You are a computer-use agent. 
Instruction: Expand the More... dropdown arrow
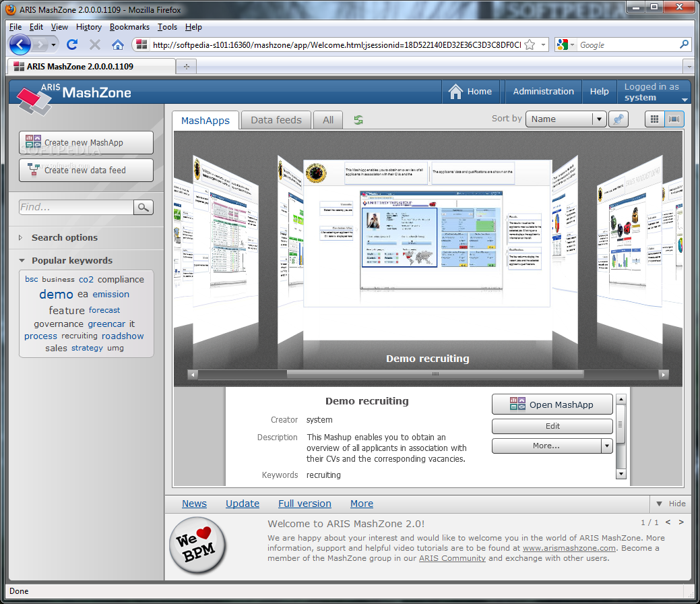pos(607,446)
